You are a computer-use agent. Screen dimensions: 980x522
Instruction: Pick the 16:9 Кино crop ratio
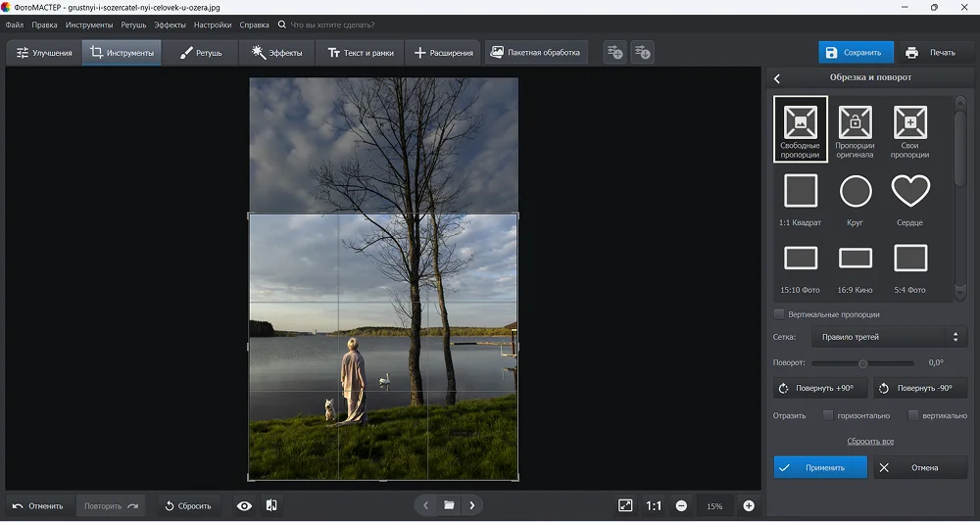856,259
